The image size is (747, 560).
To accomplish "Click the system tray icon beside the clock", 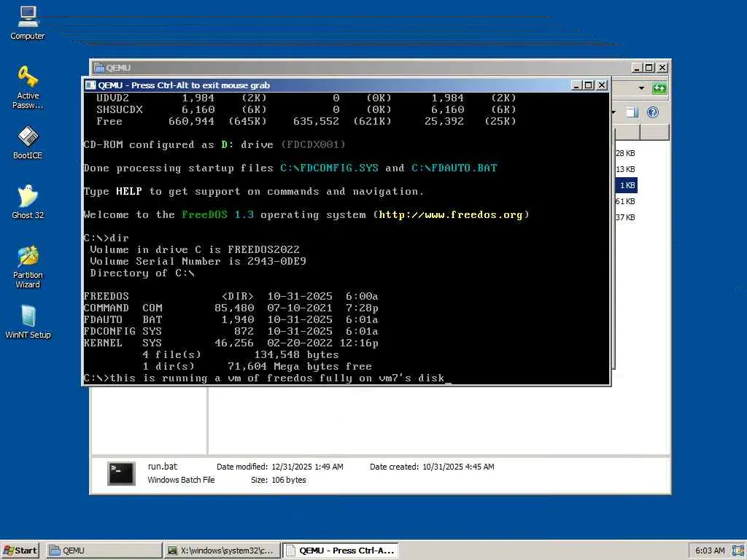I will [738, 551].
